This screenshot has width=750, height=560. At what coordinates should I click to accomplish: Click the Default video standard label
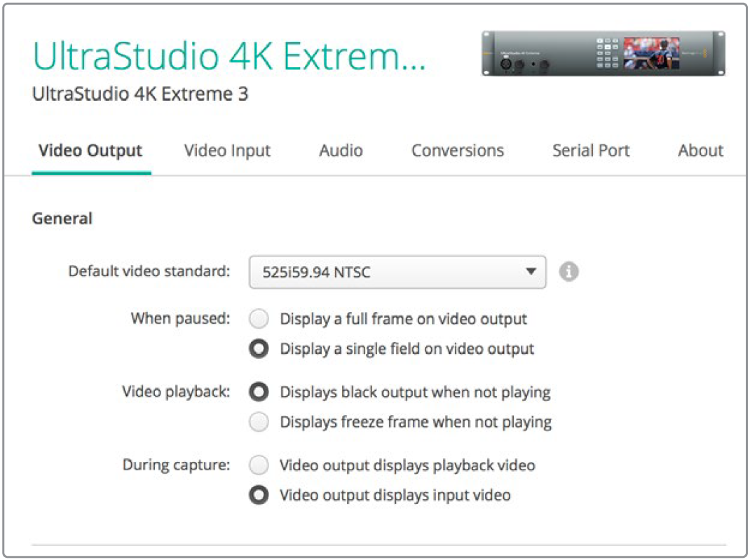[x=149, y=271]
